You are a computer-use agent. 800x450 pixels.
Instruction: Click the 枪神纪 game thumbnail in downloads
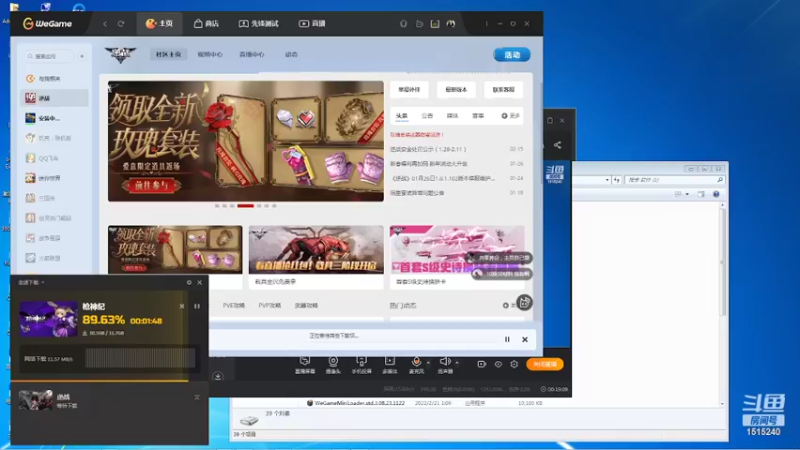coord(48,319)
